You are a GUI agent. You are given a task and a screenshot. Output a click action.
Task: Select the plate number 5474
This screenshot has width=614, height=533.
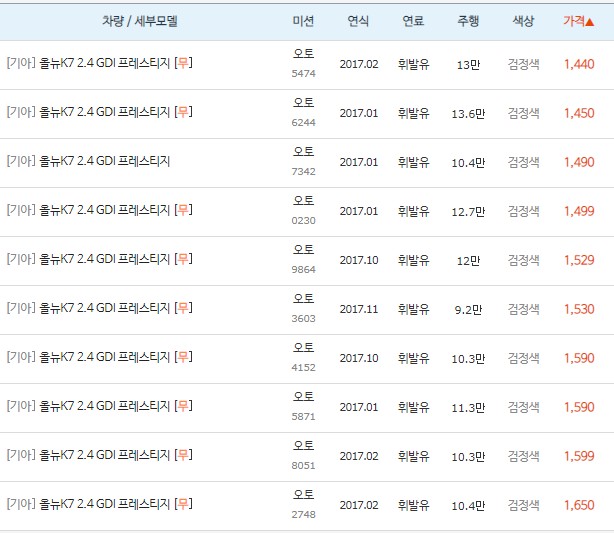pyautogui.click(x=303, y=74)
